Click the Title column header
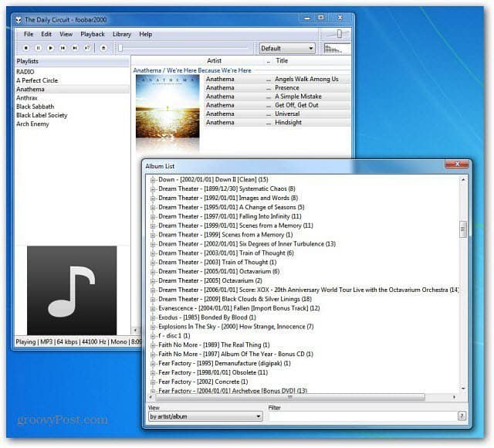Screen dimensions: 494x448 (x=282, y=60)
